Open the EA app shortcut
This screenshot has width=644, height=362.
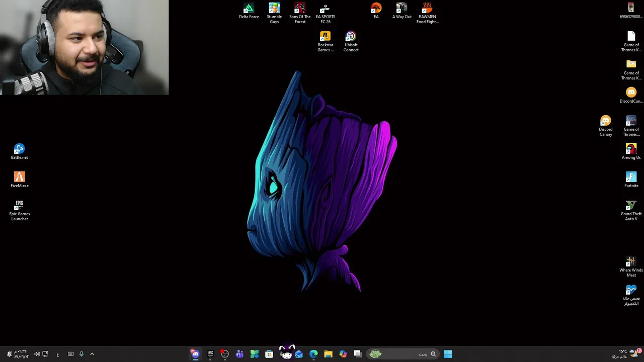(x=376, y=11)
